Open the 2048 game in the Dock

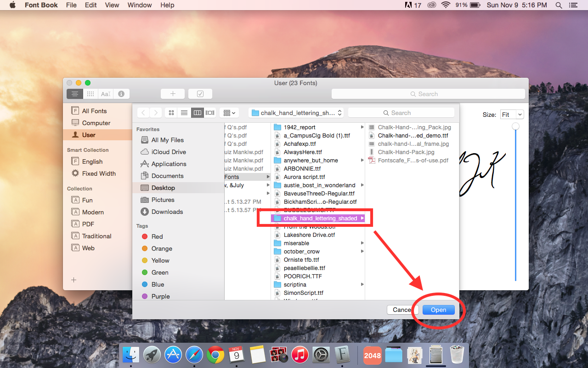point(372,355)
